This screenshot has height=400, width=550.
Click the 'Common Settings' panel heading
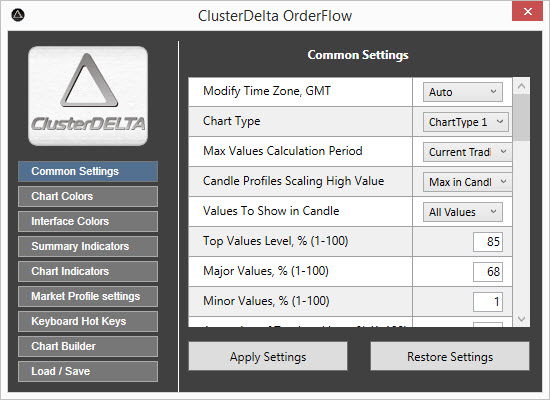(x=358, y=55)
